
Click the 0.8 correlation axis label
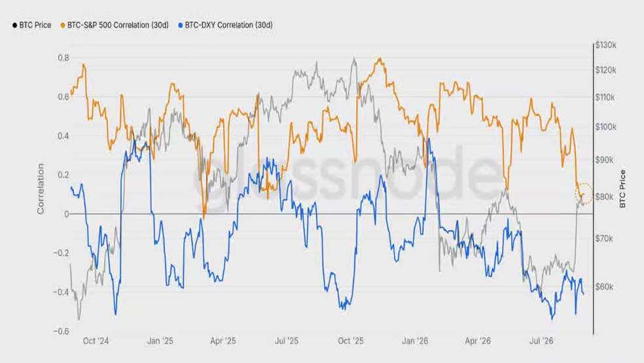(x=63, y=58)
